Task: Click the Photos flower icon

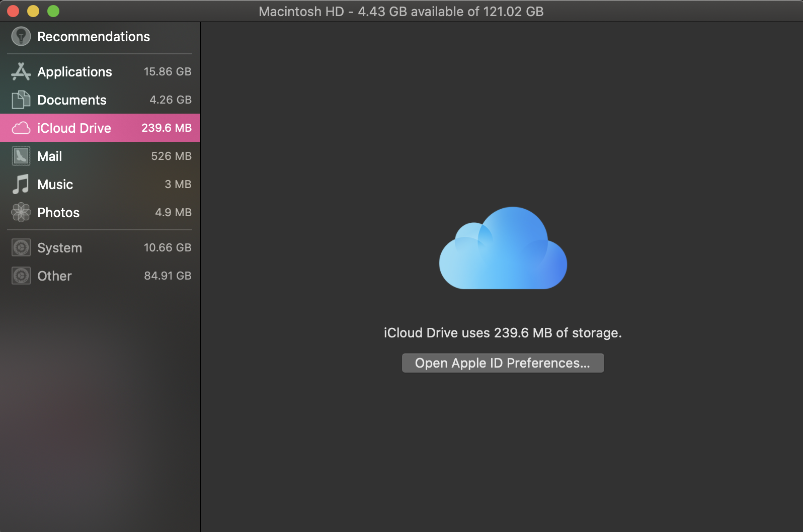Action: (x=21, y=212)
